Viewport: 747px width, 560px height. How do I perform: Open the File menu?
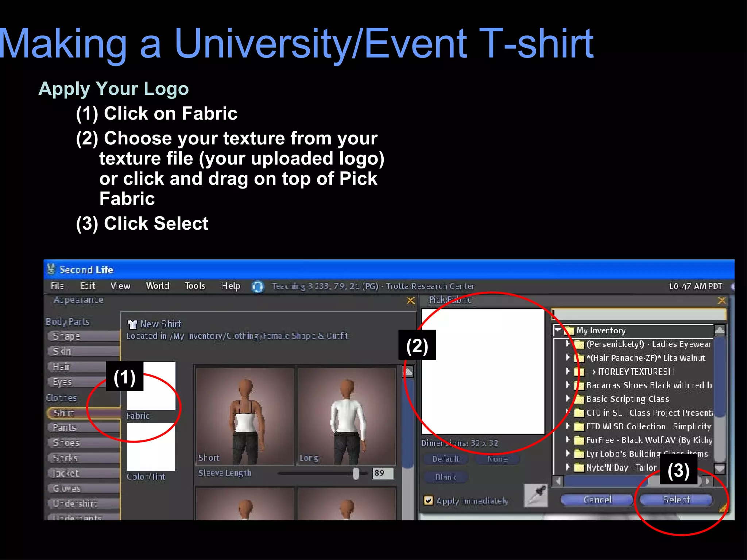[57, 286]
